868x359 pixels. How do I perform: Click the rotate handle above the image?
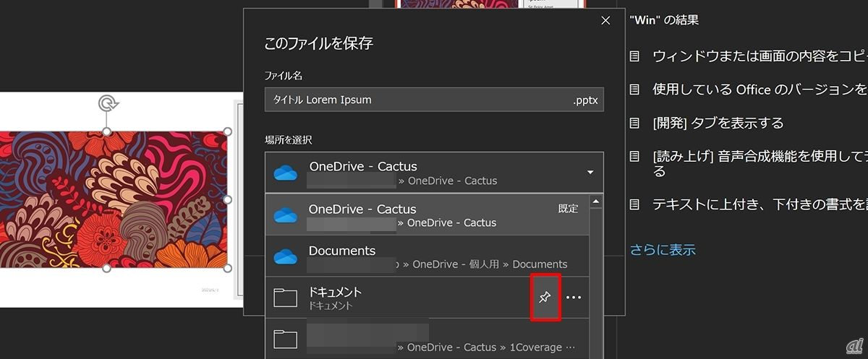(x=108, y=105)
